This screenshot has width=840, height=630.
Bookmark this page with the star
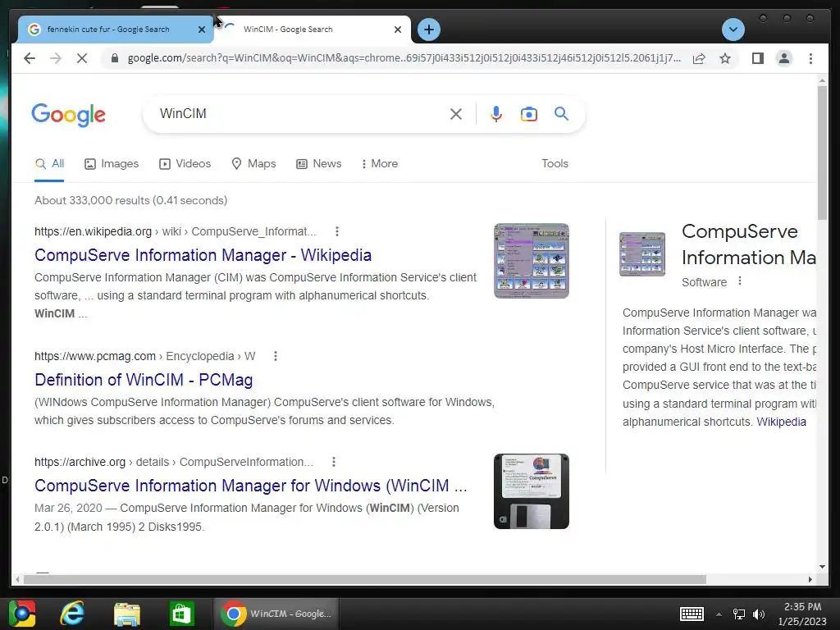click(725, 58)
